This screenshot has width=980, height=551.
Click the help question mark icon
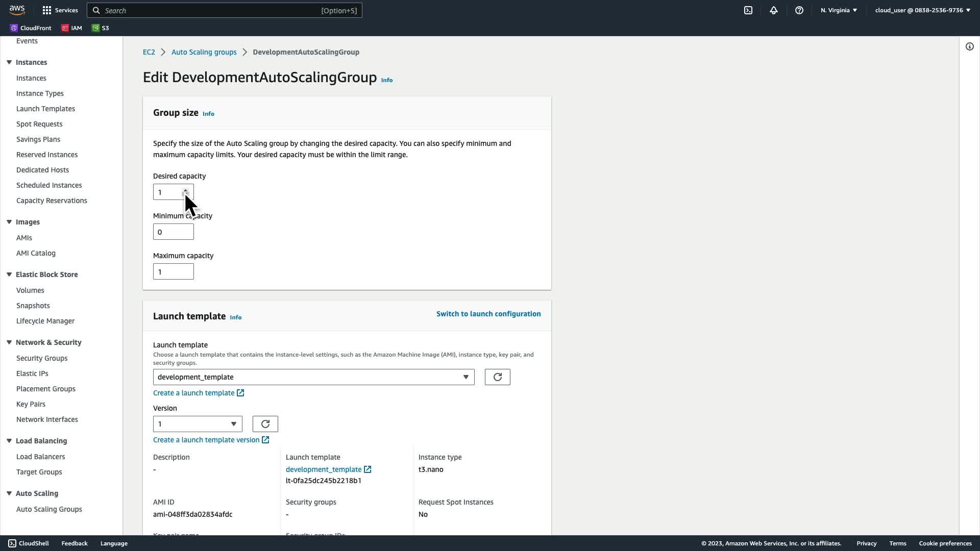[x=799, y=10]
